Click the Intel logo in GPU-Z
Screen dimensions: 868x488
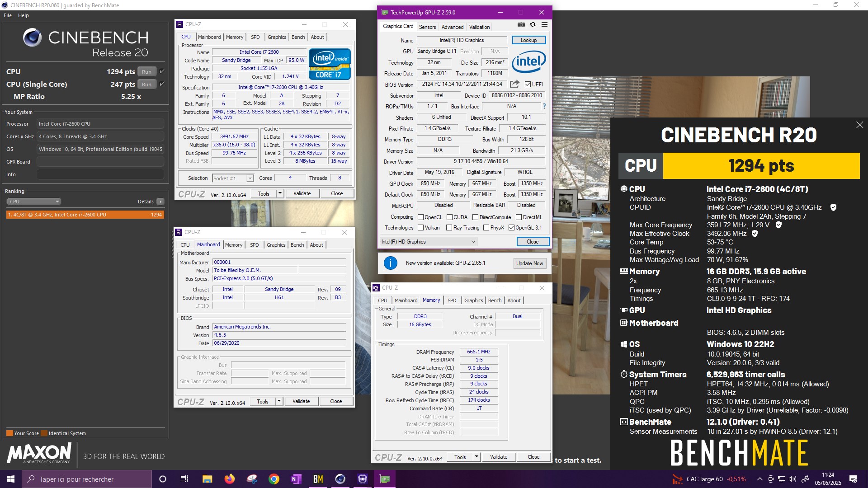coord(529,61)
